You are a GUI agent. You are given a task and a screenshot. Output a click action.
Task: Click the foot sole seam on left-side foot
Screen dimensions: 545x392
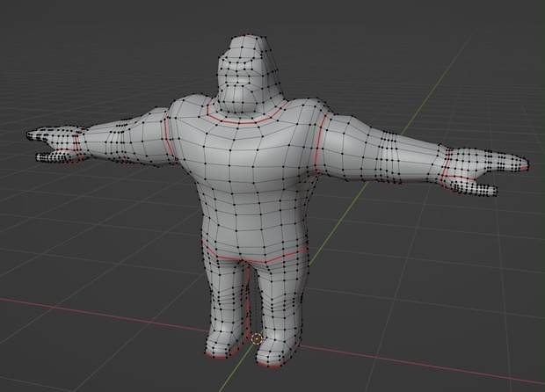[221, 355]
